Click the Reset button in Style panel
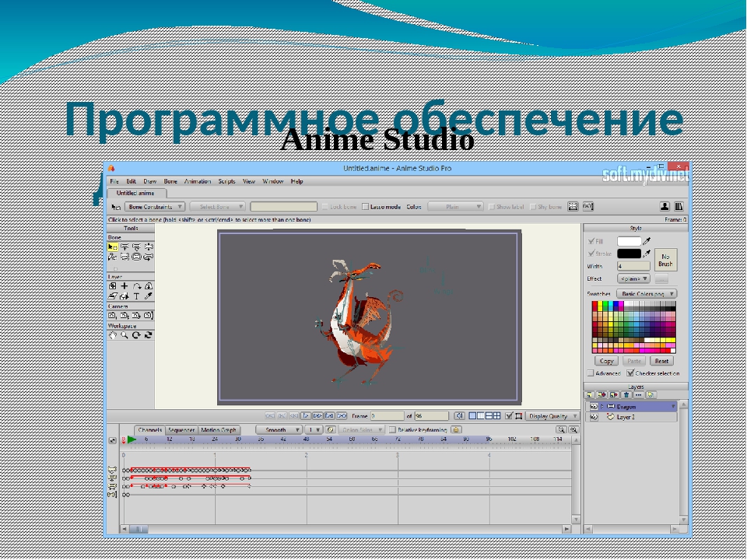 [x=661, y=361]
